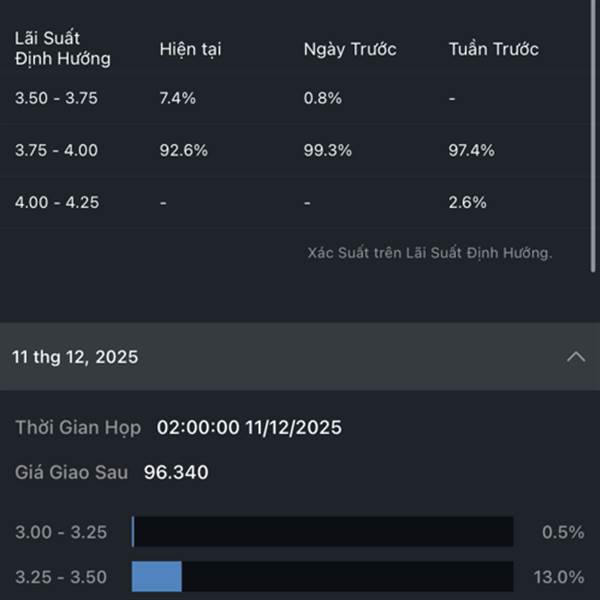
Task: Click the 3.75 - 4.00 rate row
Action: click(56, 150)
